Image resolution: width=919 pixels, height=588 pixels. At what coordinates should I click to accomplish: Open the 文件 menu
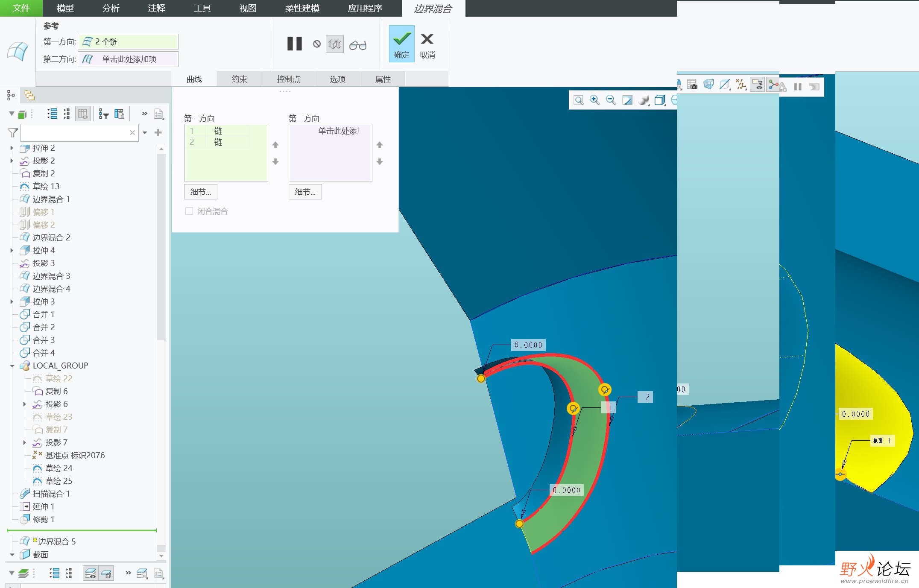[x=21, y=8]
